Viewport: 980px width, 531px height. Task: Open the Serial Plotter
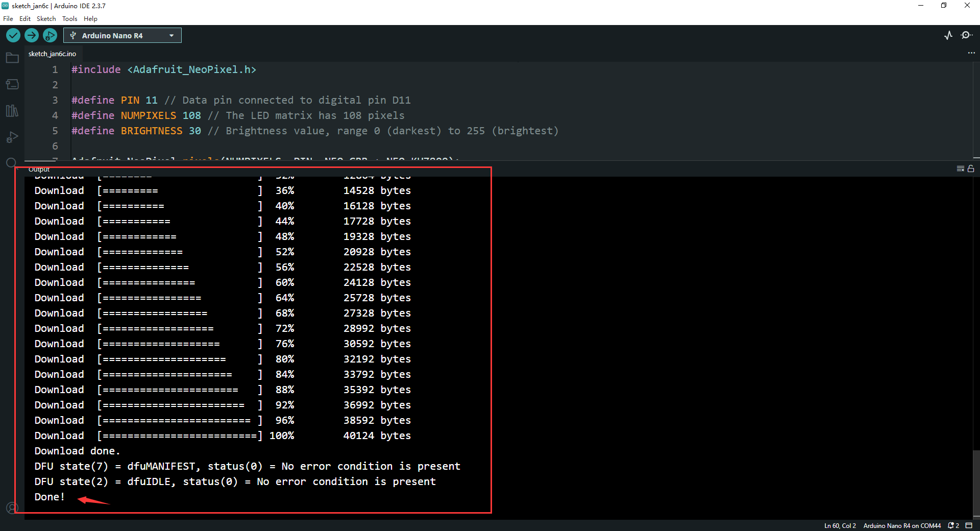point(948,35)
